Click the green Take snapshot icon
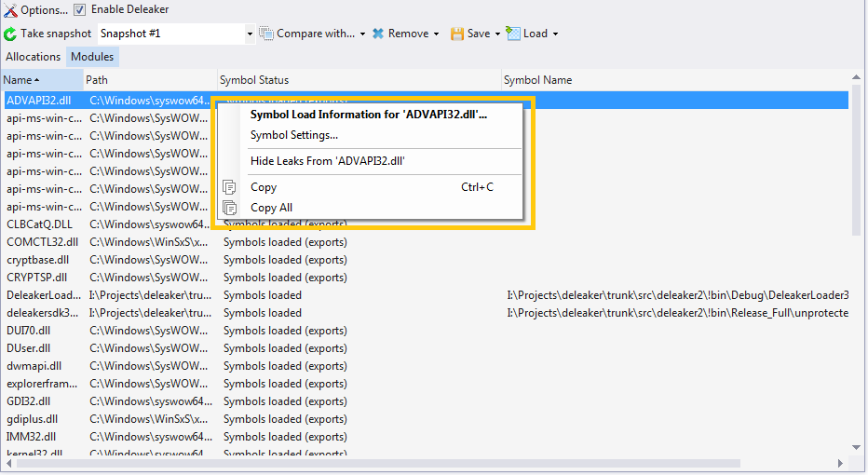The image size is (868, 475). pyautogui.click(x=10, y=34)
